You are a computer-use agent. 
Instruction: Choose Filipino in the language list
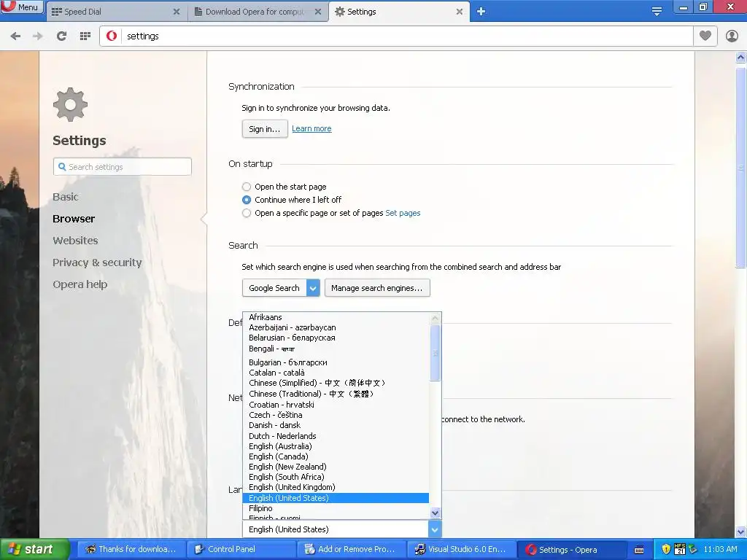336,508
